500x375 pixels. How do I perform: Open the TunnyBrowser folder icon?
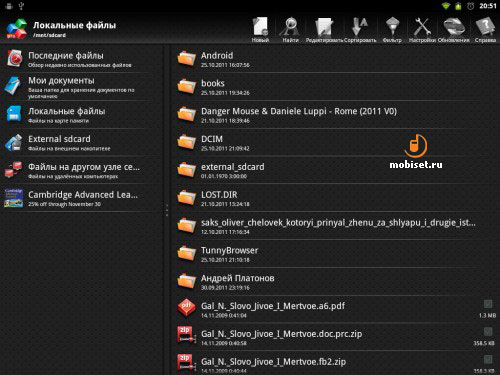(186, 253)
